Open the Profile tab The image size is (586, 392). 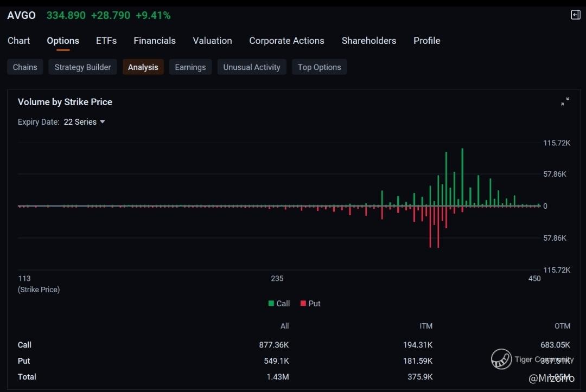click(x=426, y=41)
